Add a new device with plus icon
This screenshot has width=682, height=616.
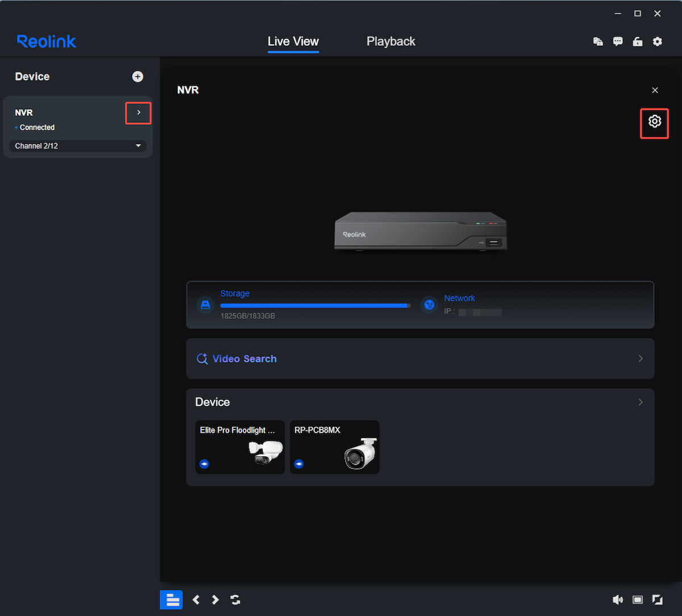click(x=138, y=77)
